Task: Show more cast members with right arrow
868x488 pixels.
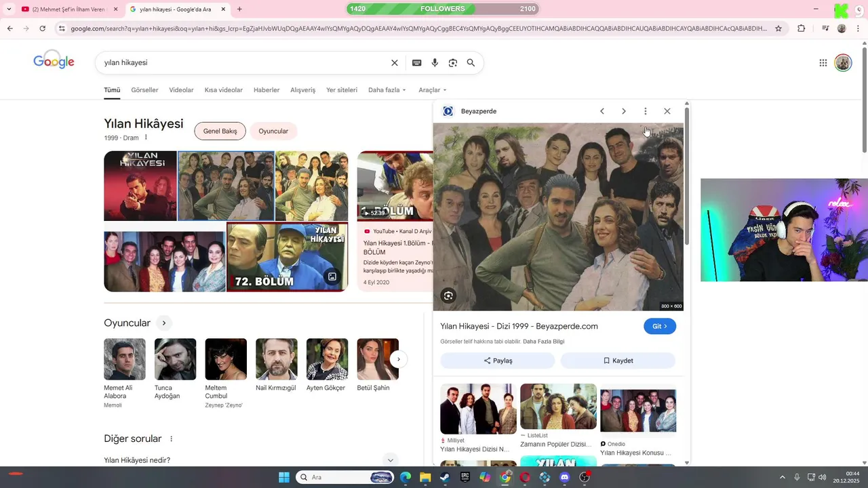Action: point(399,359)
